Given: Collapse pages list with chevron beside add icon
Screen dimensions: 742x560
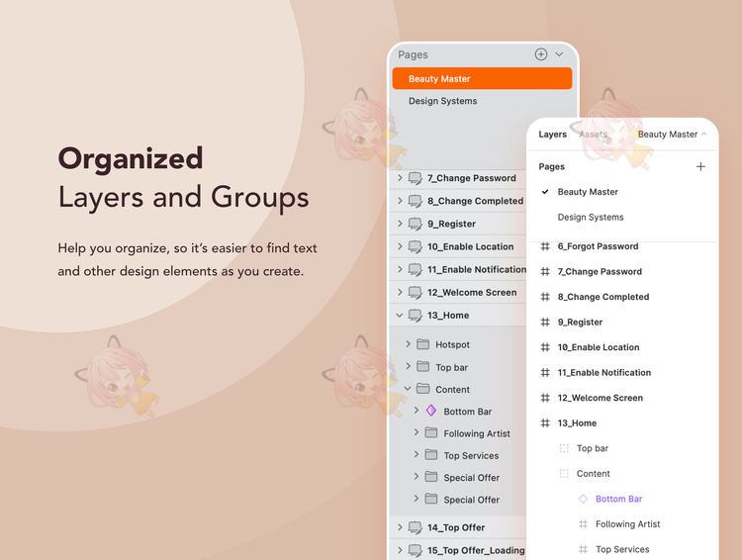Looking at the screenshot, I should pos(559,54).
